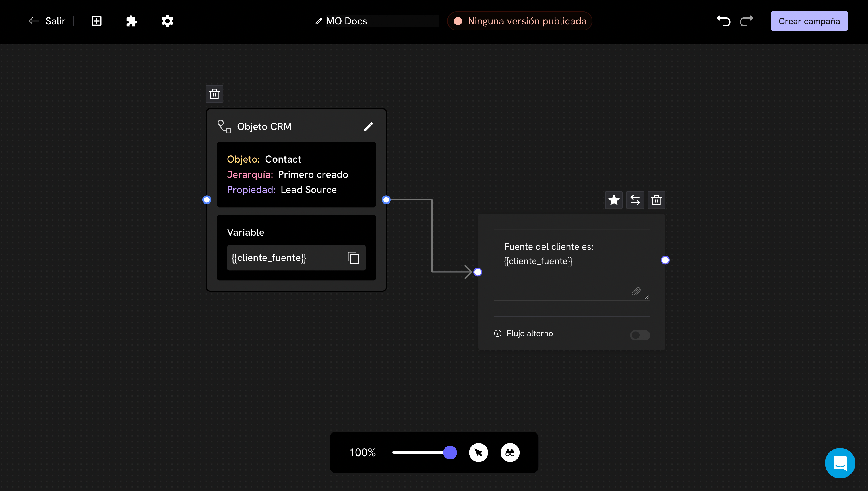Click the redo arrow icon
This screenshot has width=868, height=491.
pos(746,21)
